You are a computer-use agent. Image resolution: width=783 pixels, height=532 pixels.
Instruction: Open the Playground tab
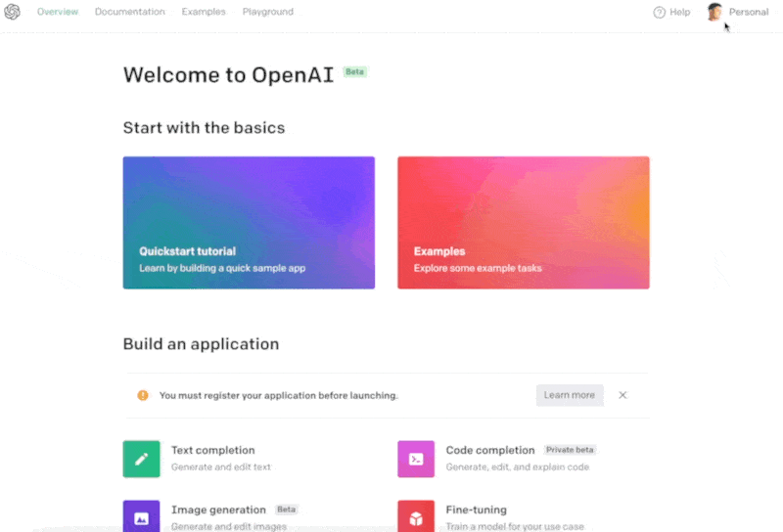pos(268,12)
